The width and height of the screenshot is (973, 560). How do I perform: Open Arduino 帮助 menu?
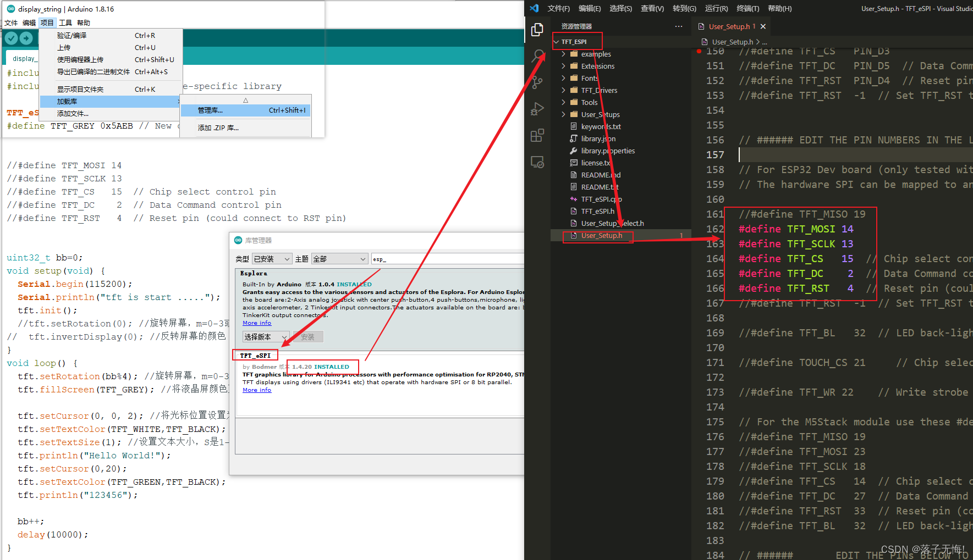(x=84, y=23)
